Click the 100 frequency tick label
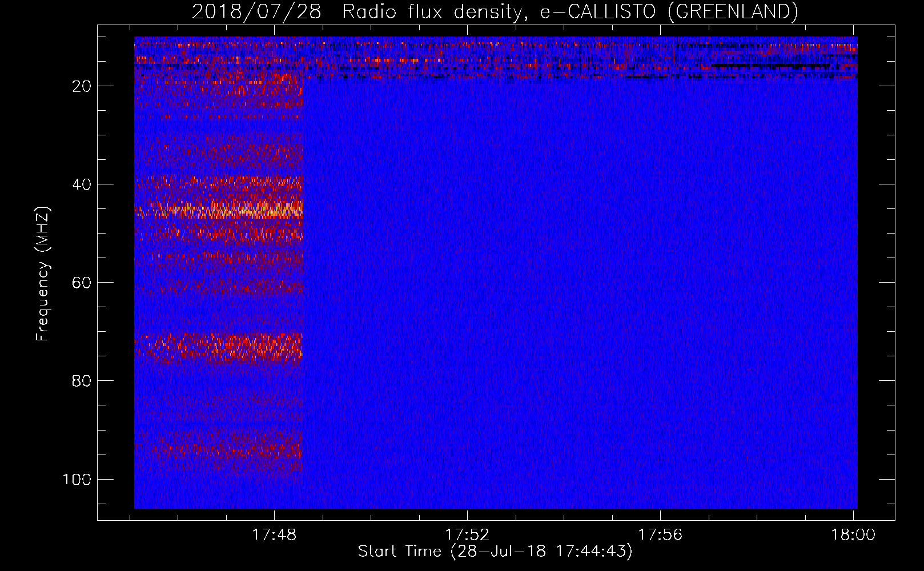This screenshot has height=571, width=924. (x=77, y=479)
